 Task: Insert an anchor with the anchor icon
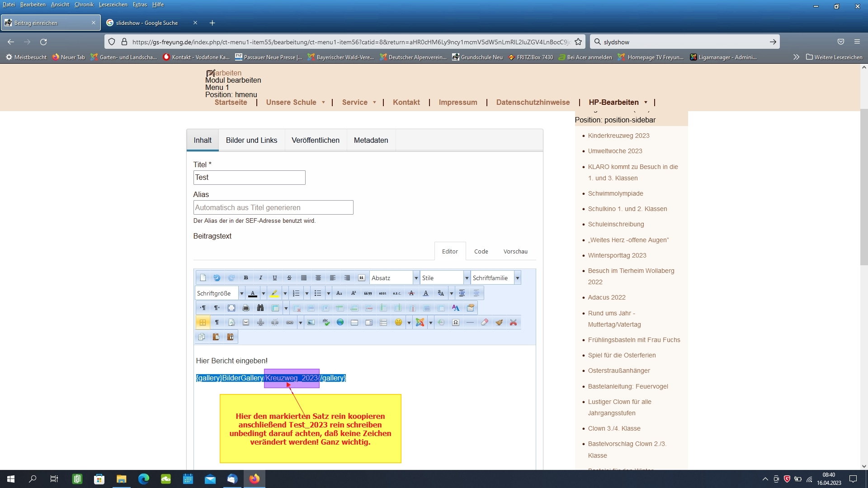pyautogui.click(x=260, y=323)
